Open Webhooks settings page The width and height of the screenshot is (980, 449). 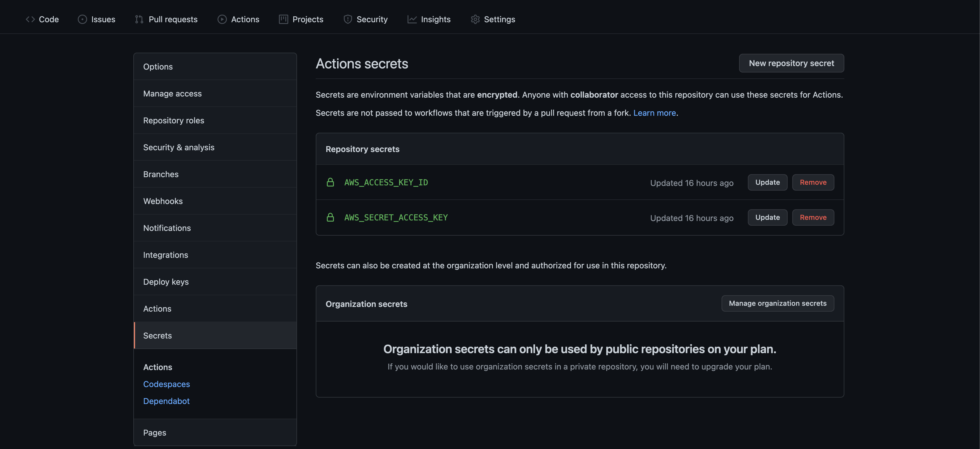coord(163,201)
